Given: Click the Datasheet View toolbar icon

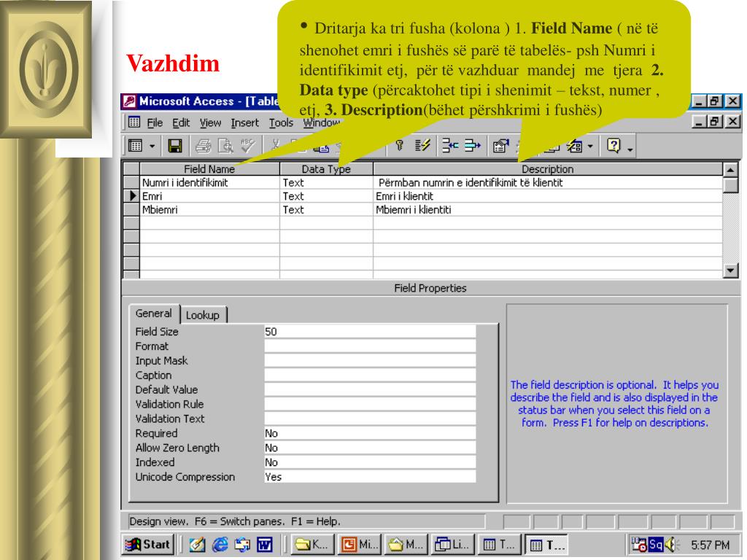Looking at the screenshot, I should tap(136, 146).
